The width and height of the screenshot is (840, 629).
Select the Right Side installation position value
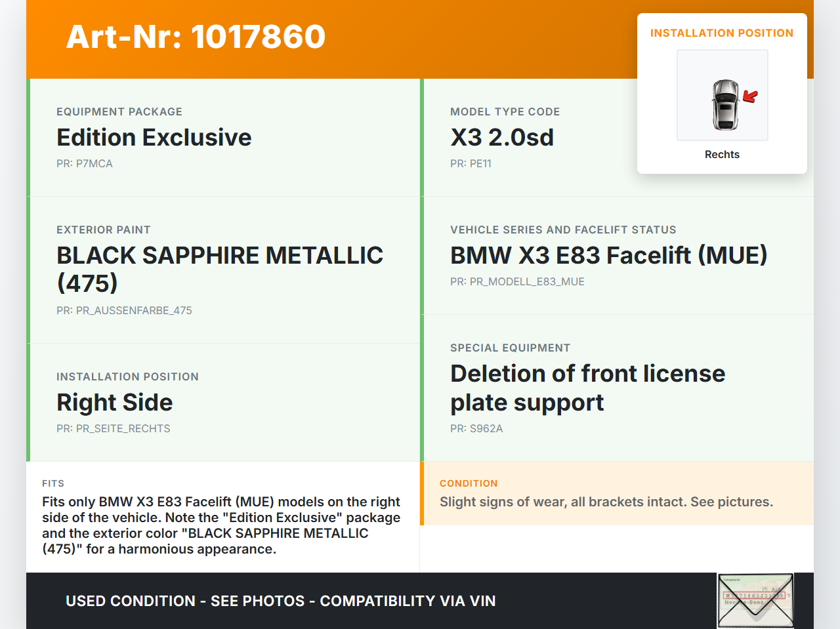pos(114,403)
